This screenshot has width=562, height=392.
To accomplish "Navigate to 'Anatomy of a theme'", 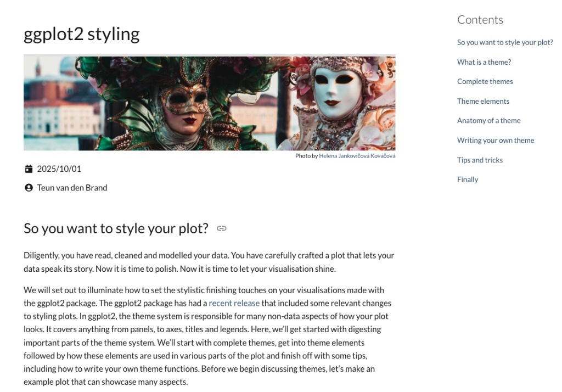I will tap(489, 120).
